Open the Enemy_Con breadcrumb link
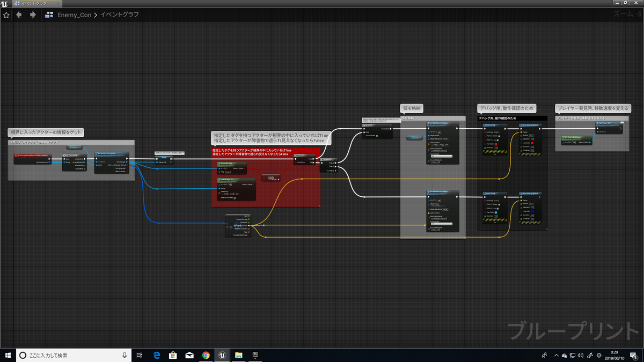 [74, 15]
